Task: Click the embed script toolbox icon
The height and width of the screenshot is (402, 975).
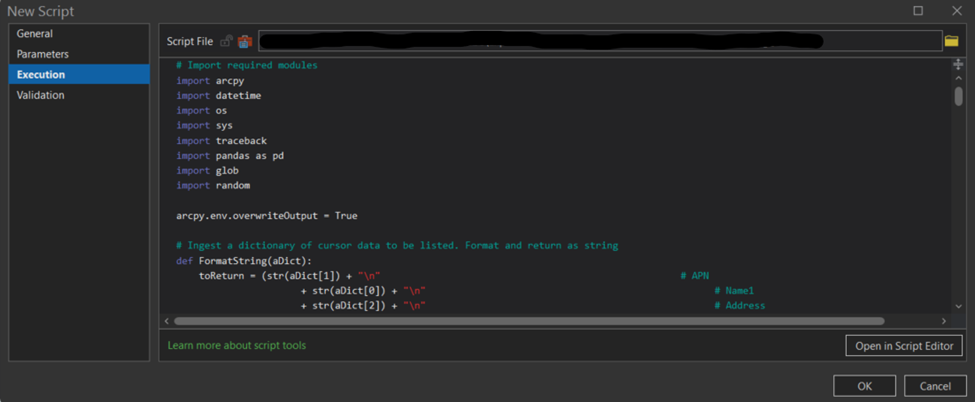Action: point(244,41)
